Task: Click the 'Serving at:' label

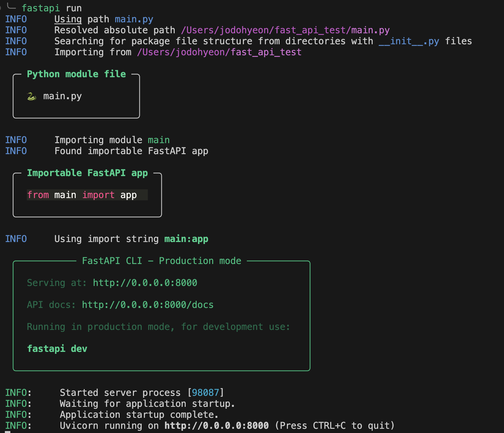Action: 57,283
